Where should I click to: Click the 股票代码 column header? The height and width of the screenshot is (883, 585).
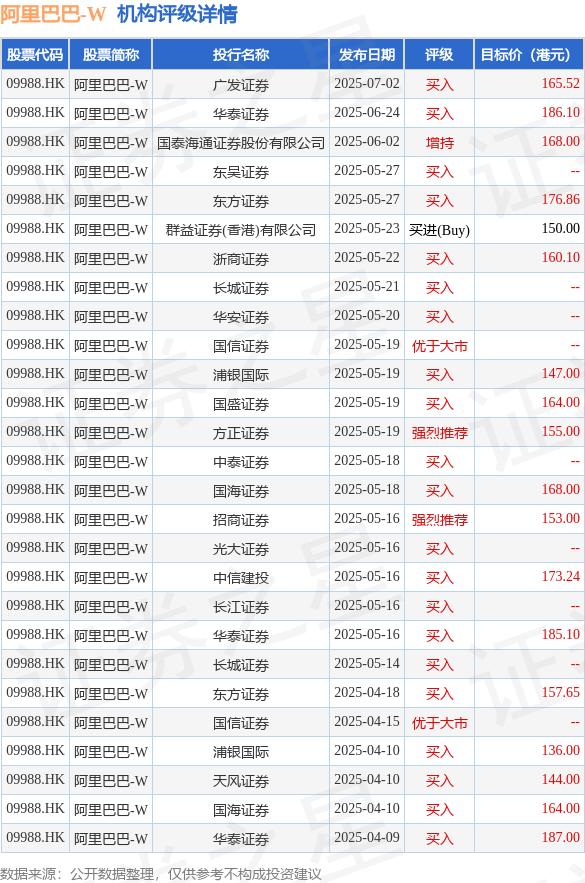[x=35, y=55]
